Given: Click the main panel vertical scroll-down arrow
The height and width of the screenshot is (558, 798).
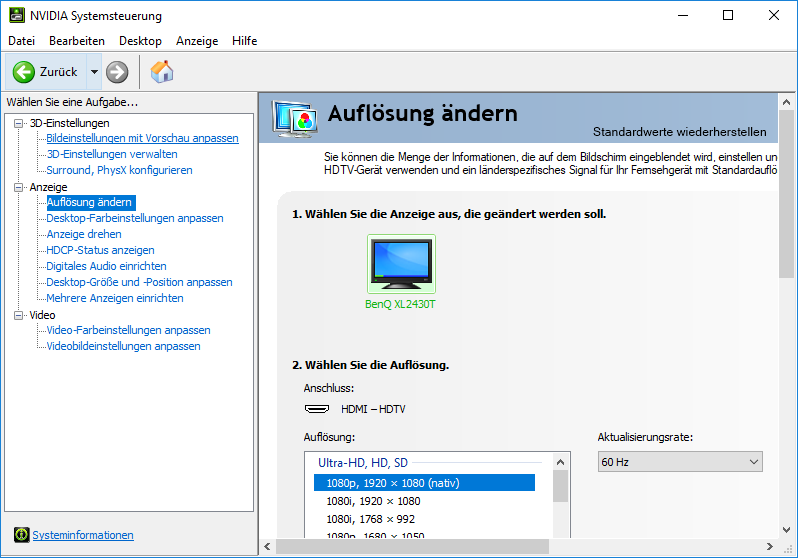Looking at the screenshot, I should [786, 530].
